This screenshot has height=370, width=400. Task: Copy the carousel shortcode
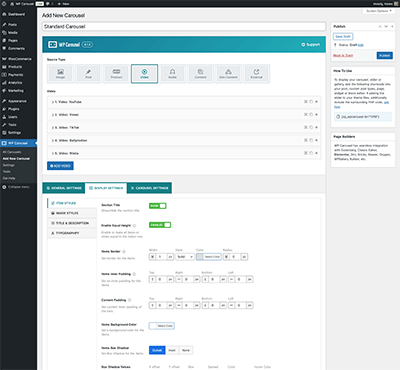click(x=363, y=117)
